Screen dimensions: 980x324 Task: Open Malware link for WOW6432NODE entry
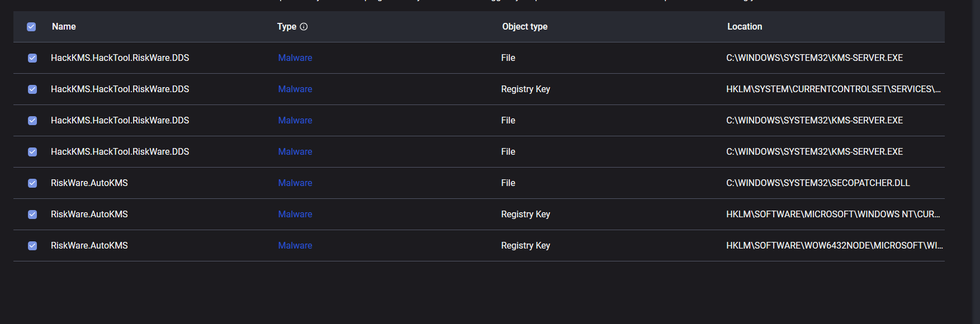click(x=295, y=246)
